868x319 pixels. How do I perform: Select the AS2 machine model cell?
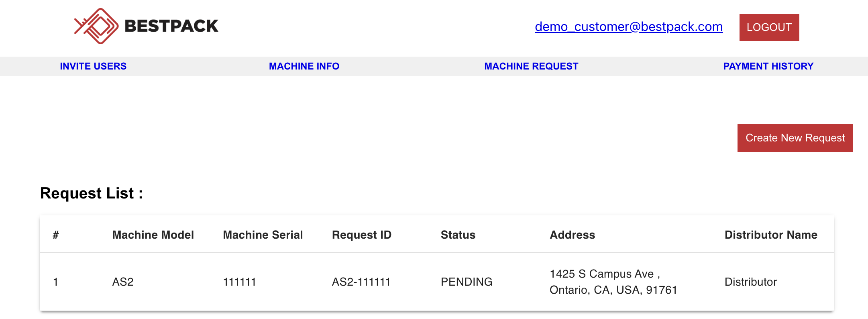[x=123, y=282]
